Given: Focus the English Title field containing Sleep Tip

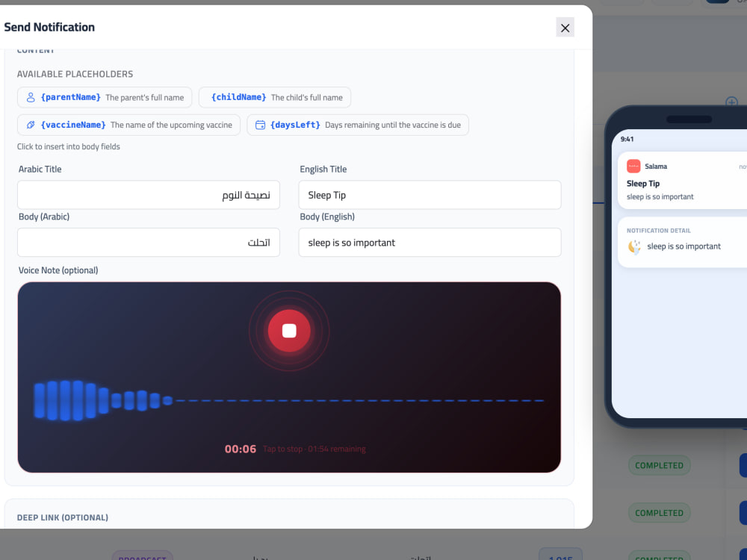Looking at the screenshot, I should (430, 195).
